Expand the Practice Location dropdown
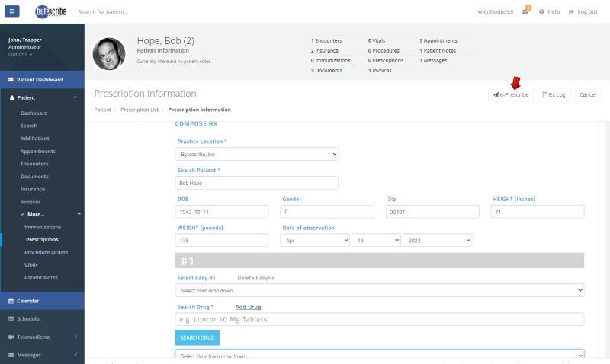Image resolution: width=610 pixels, height=364 pixels. 256,154
